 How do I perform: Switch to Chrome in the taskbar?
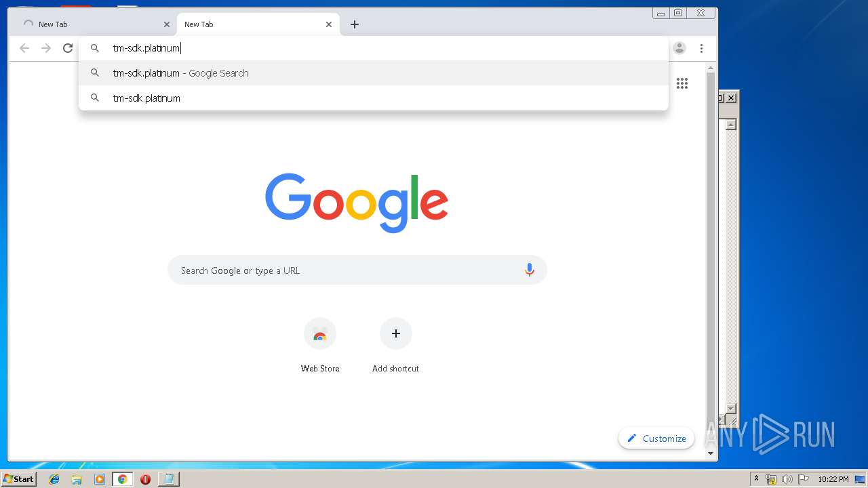click(122, 479)
